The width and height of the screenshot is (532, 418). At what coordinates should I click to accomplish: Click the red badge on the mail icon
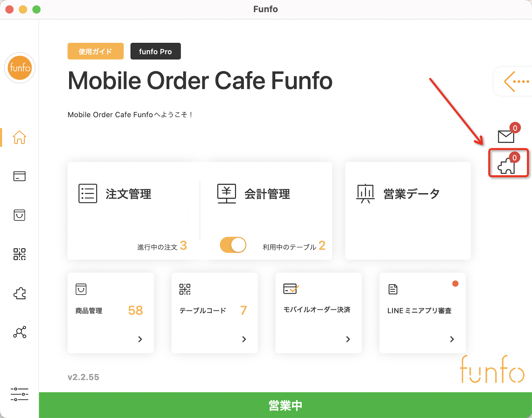515,128
